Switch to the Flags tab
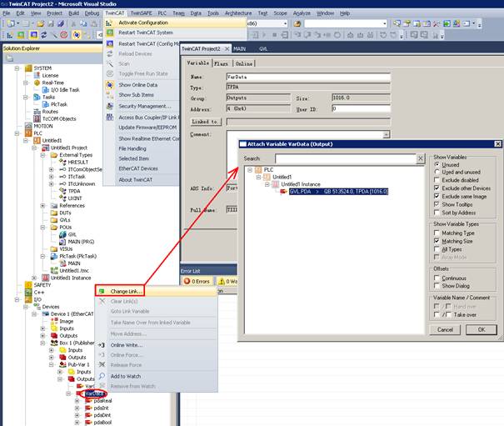 click(221, 63)
